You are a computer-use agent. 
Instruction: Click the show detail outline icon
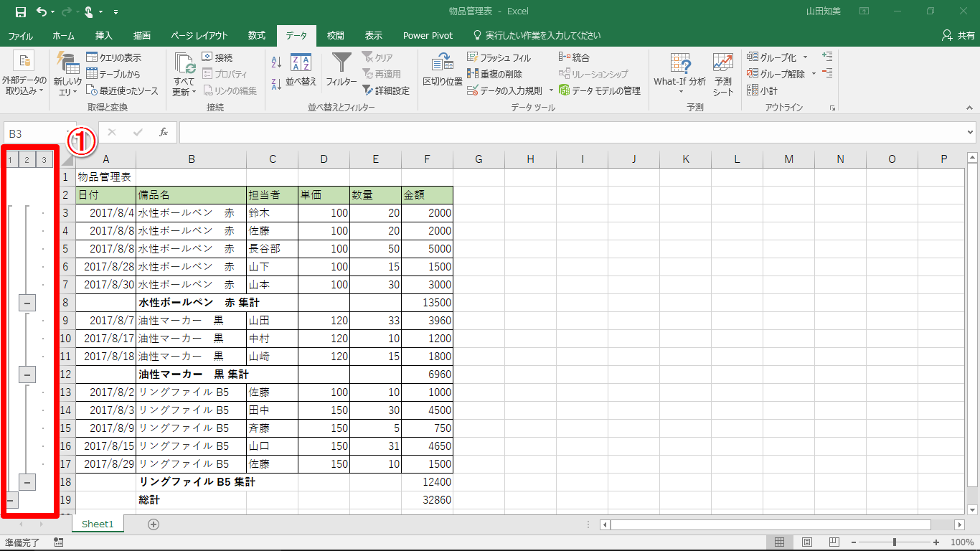(827, 57)
